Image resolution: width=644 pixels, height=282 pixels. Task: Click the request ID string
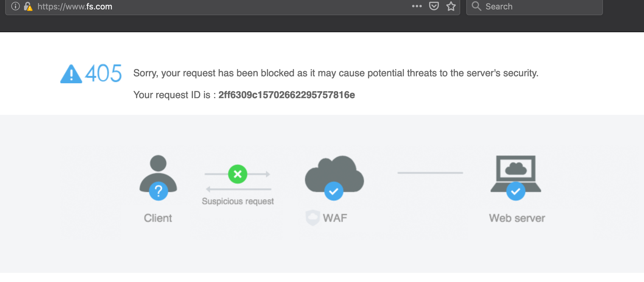286,95
